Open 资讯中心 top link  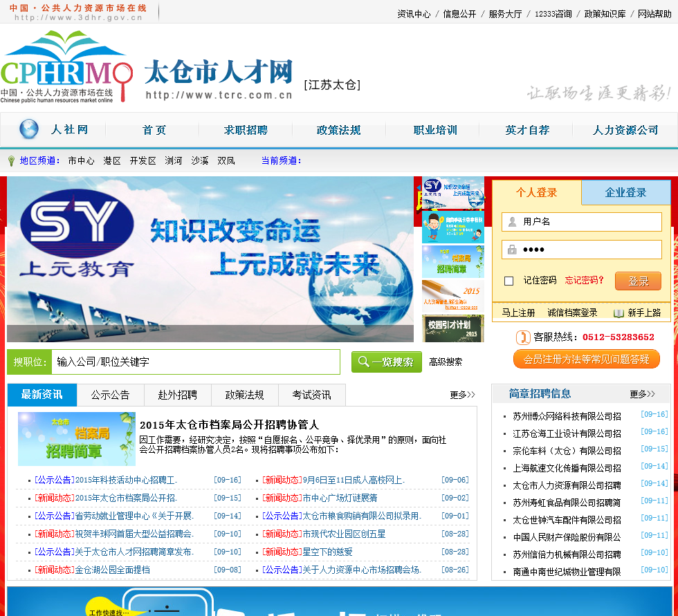point(414,14)
